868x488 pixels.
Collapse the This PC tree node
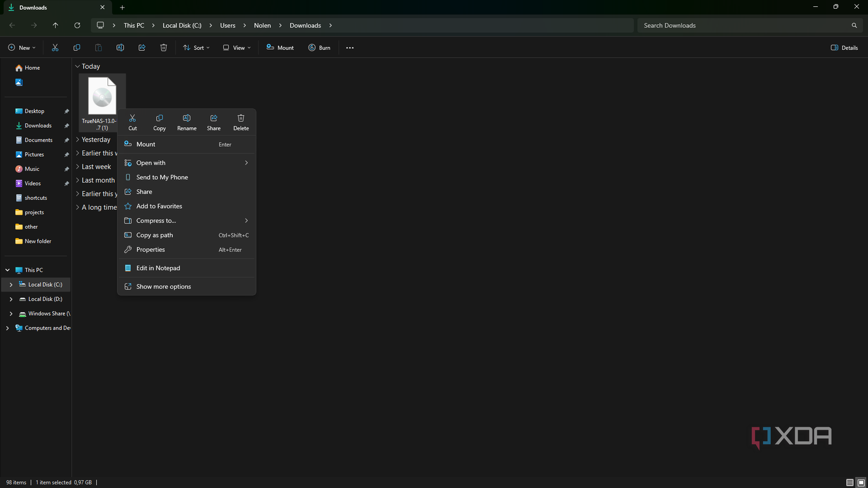8,270
